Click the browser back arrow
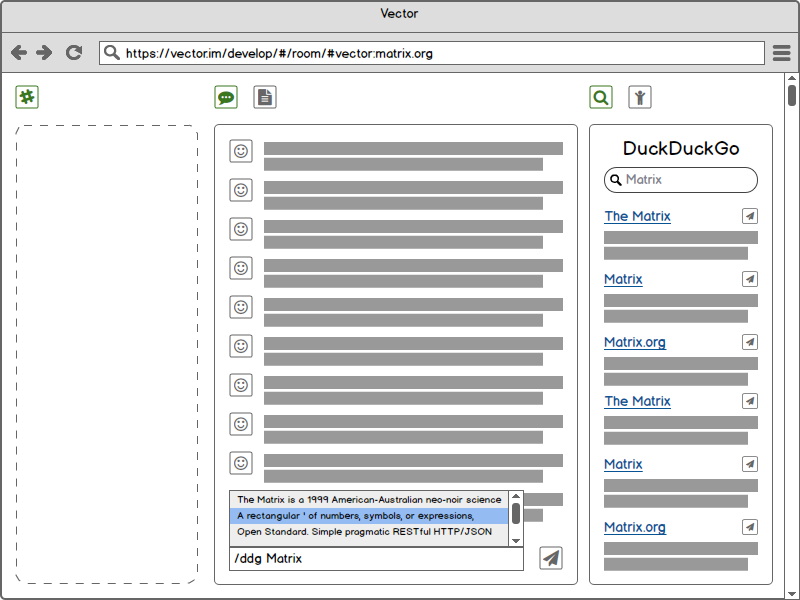Screen dimensions: 800x600 tap(19, 53)
